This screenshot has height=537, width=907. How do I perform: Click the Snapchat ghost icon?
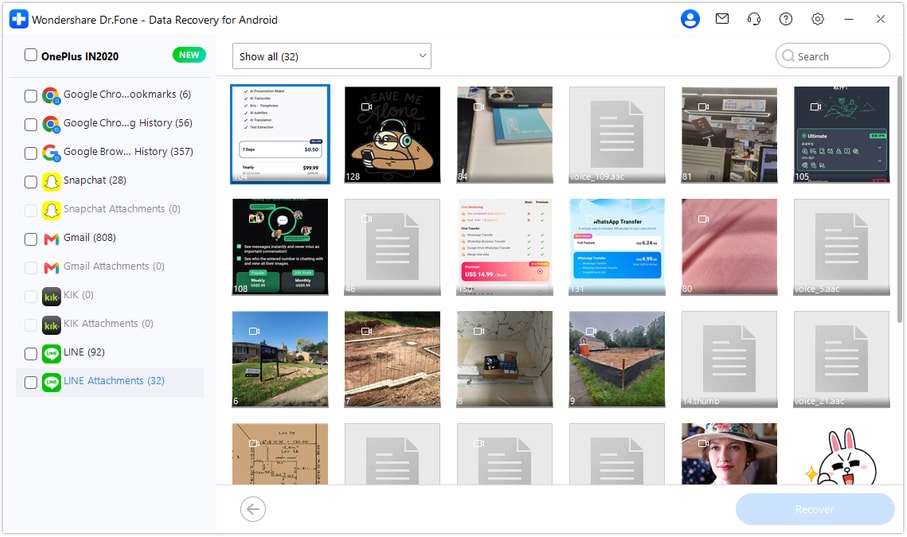point(51,181)
